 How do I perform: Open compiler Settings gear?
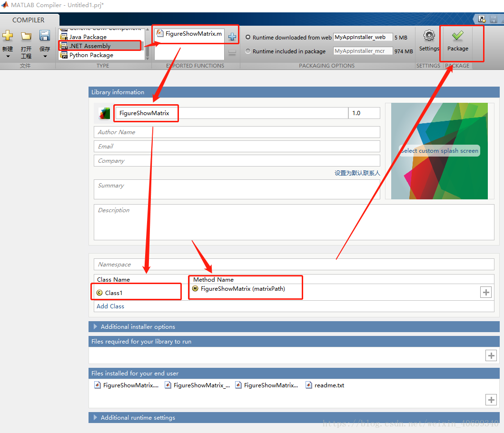tap(429, 36)
